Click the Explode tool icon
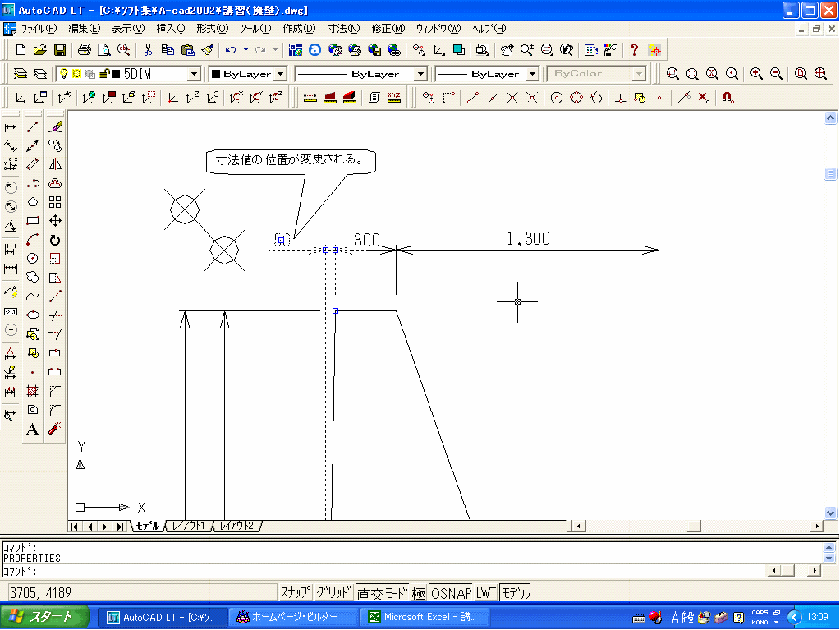The height and width of the screenshot is (630, 840). tap(55, 429)
